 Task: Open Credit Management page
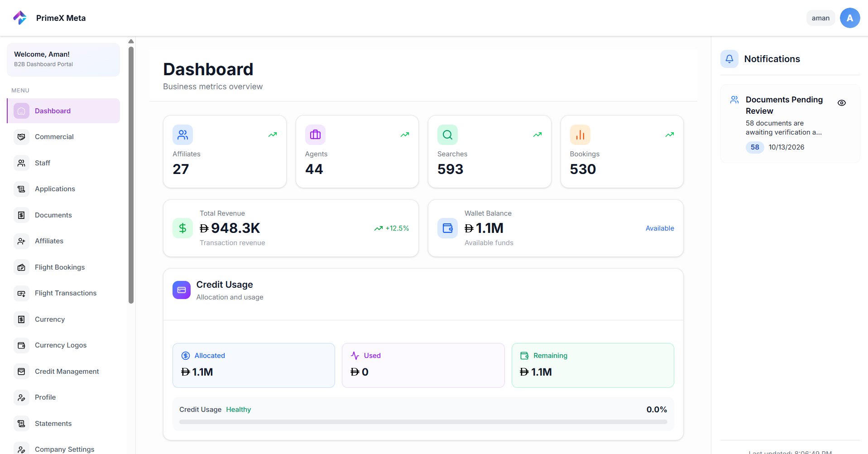(x=63, y=372)
